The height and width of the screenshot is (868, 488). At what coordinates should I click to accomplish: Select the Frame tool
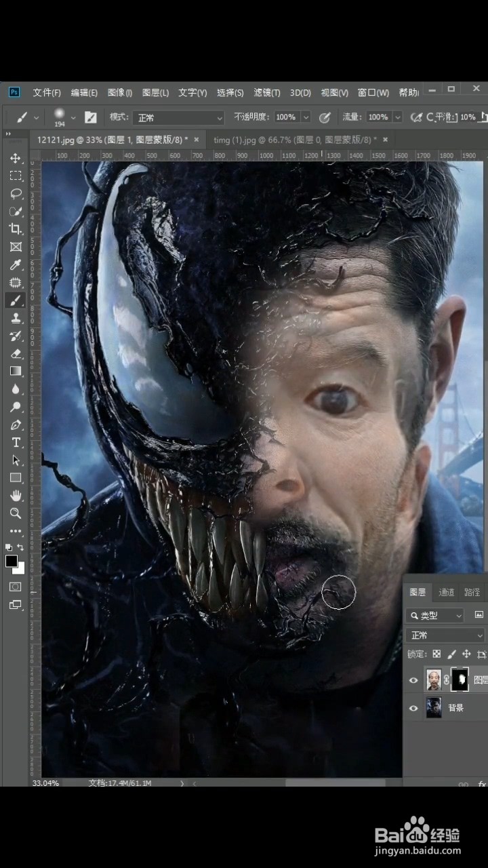16,247
